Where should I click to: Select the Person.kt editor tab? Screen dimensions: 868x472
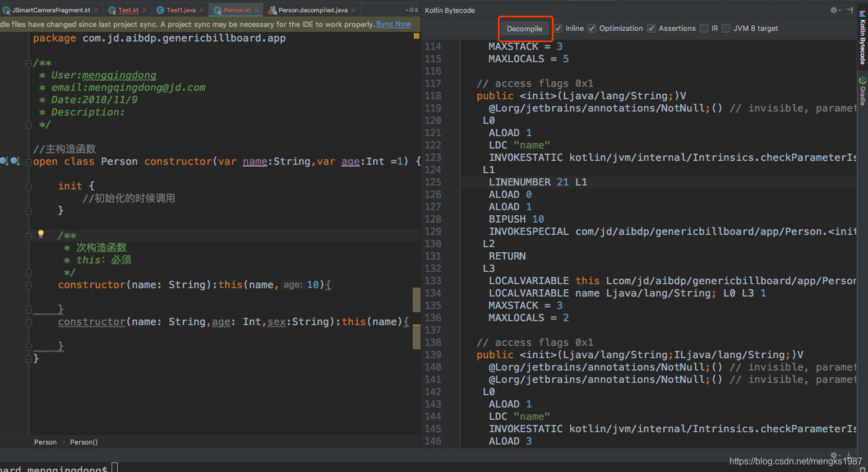[x=237, y=10]
